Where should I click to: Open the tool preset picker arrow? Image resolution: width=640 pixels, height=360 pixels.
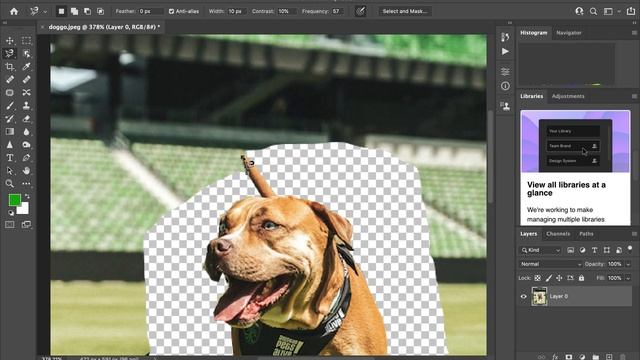45,12
